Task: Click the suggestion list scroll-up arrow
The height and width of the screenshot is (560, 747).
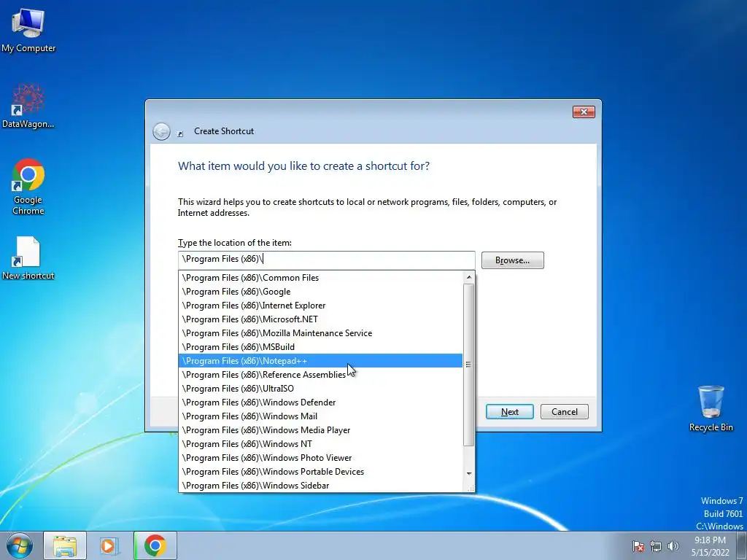Action: pyautogui.click(x=469, y=276)
